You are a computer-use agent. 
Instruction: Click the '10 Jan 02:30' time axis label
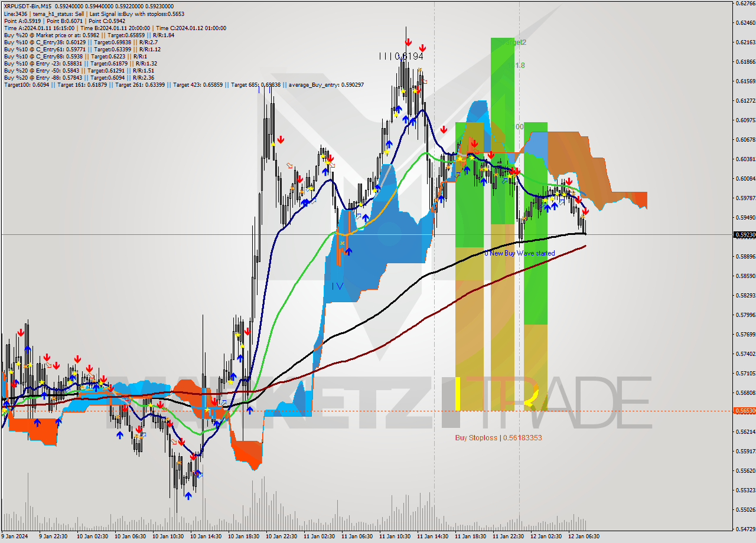(92, 537)
